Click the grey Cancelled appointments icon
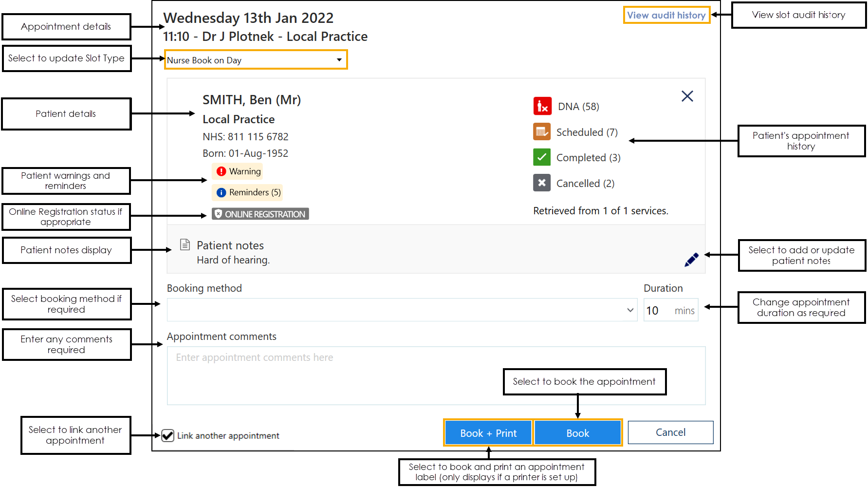Image resolution: width=868 pixels, height=487 pixels. (x=542, y=183)
